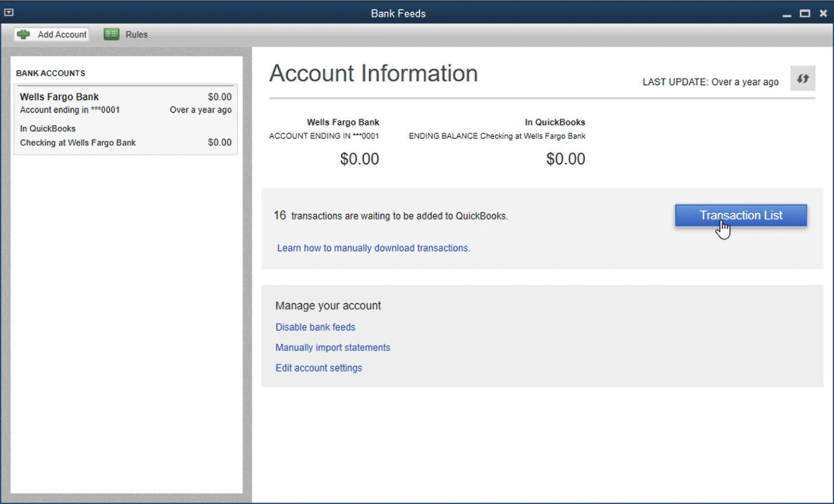Open the Rules list icon
Image resolution: width=834 pixels, height=504 pixels.
[111, 34]
